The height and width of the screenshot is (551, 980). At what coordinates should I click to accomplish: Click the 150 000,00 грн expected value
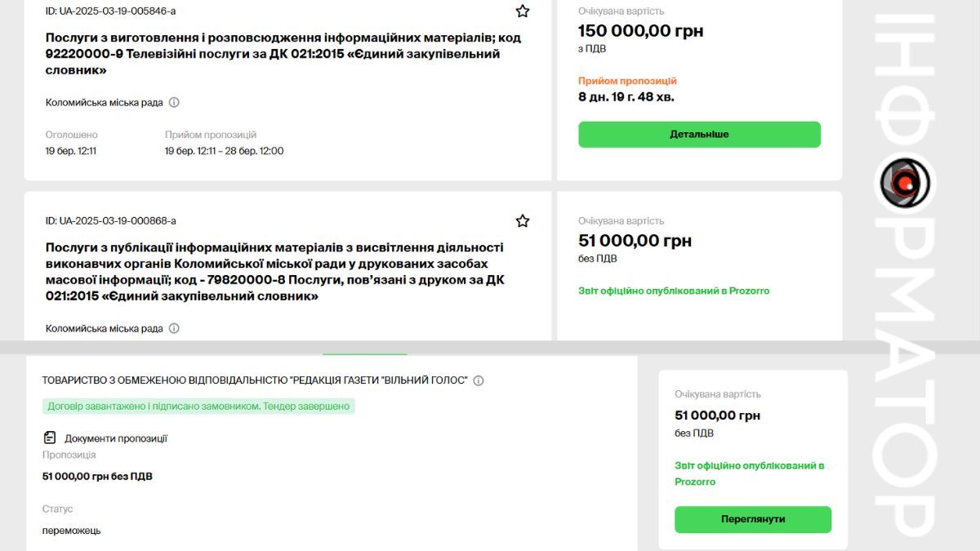coord(641,30)
